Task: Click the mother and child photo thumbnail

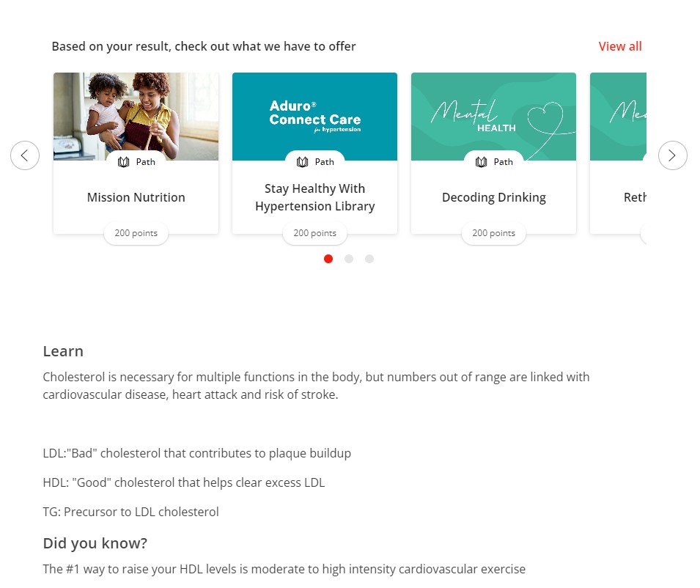Action: click(x=136, y=117)
